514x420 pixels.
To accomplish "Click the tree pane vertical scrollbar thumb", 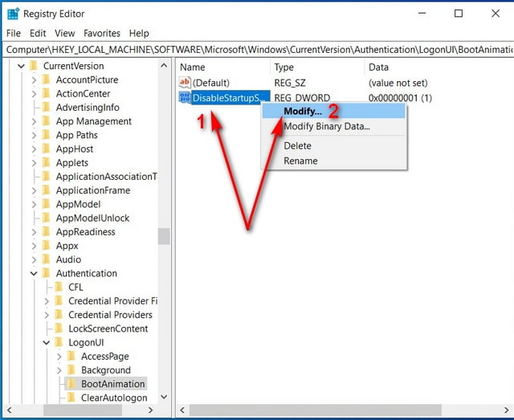I will click(x=164, y=236).
